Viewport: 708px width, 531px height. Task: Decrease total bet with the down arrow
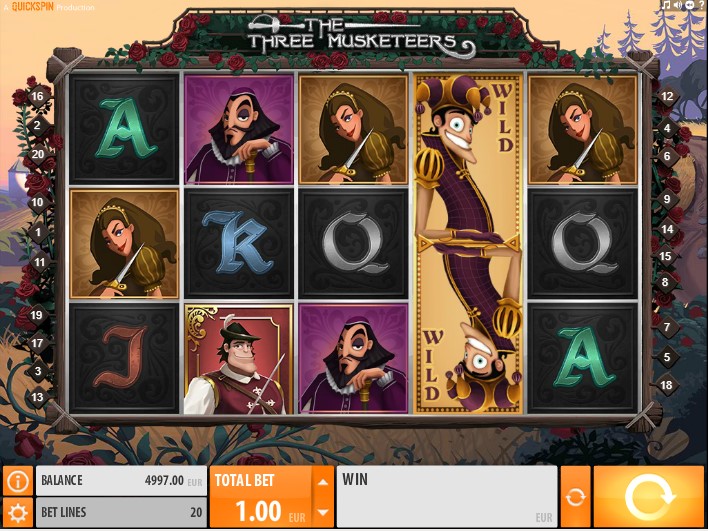(323, 512)
